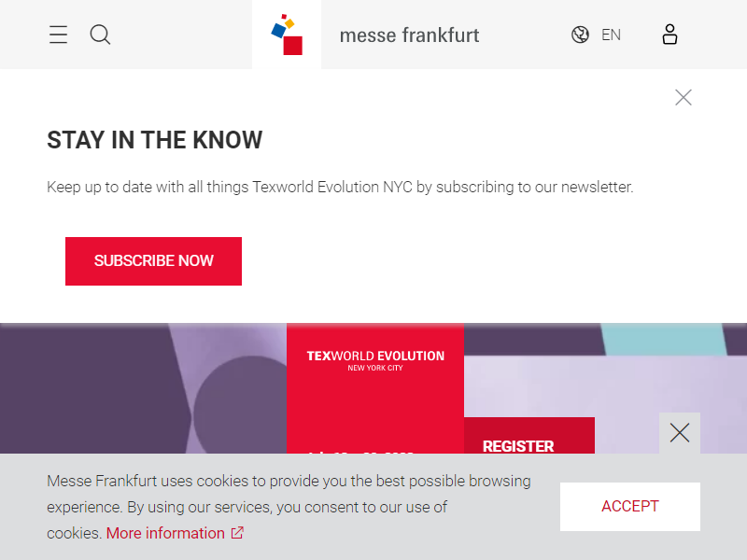Follow the More information cookie link

[165, 533]
